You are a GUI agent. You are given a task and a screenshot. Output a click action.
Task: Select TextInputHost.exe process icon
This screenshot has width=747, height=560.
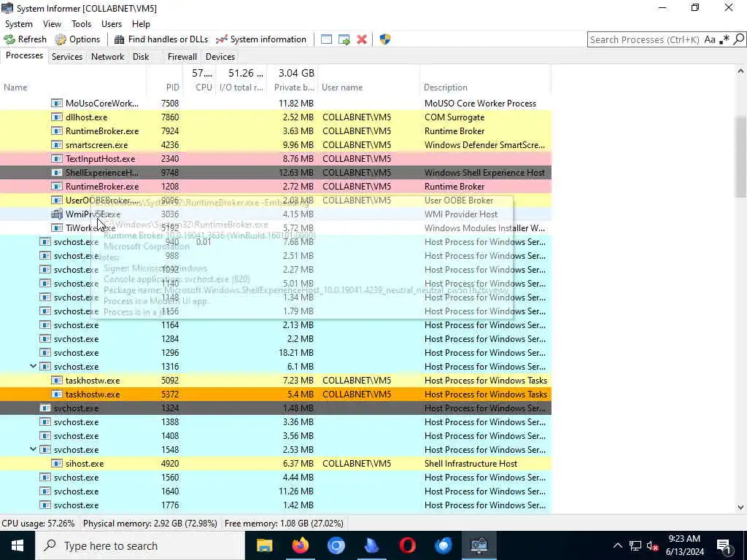pos(57,158)
